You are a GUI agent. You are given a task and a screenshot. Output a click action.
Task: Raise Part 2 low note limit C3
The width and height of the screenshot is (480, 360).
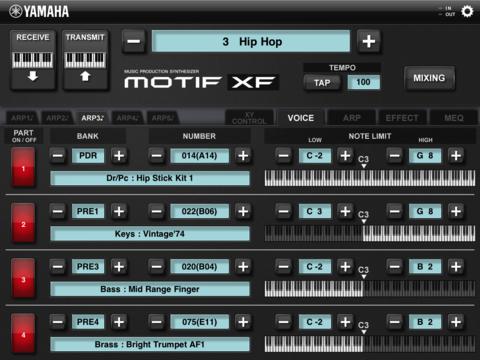coord(345,211)
